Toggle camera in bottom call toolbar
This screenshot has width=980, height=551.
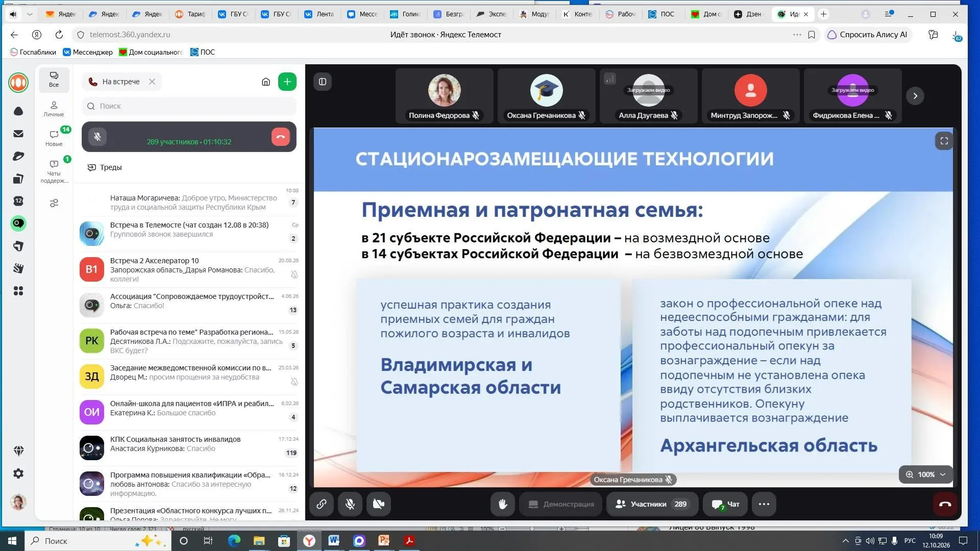pyautogui.click(x=379, y=504)
